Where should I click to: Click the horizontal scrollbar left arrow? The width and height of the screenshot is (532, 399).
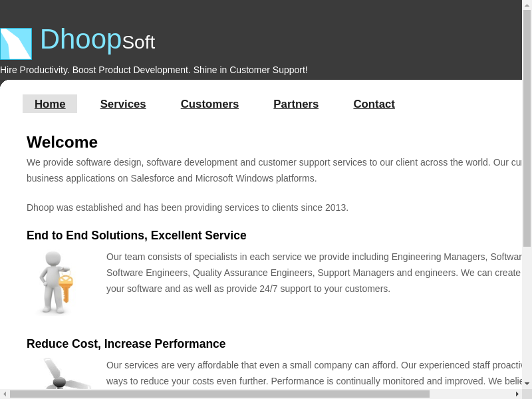click(5, 394)
